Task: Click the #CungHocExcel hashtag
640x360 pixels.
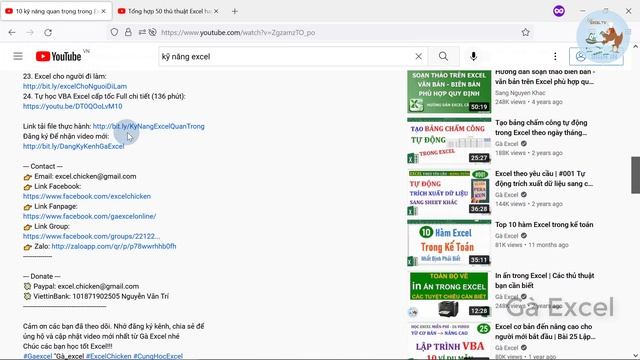Action: coord(158,356)
